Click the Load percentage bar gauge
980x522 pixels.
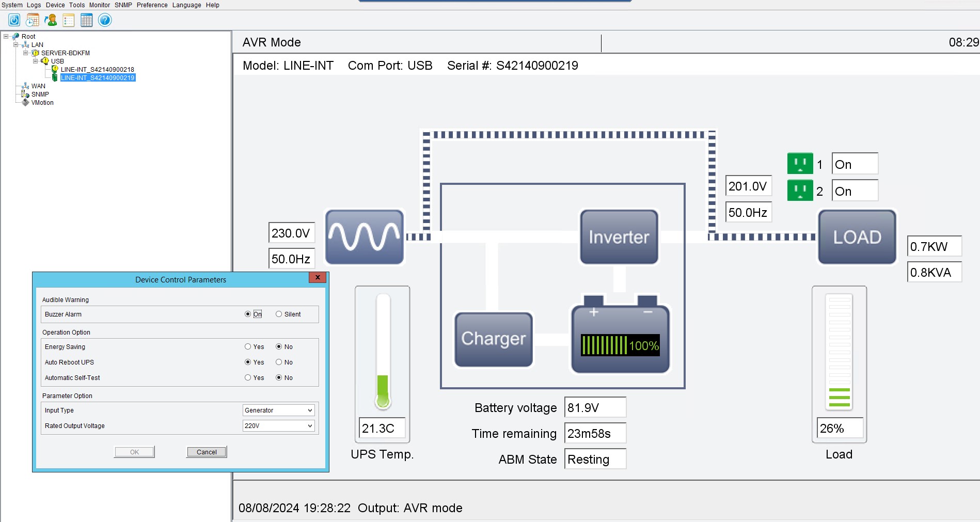839,352
